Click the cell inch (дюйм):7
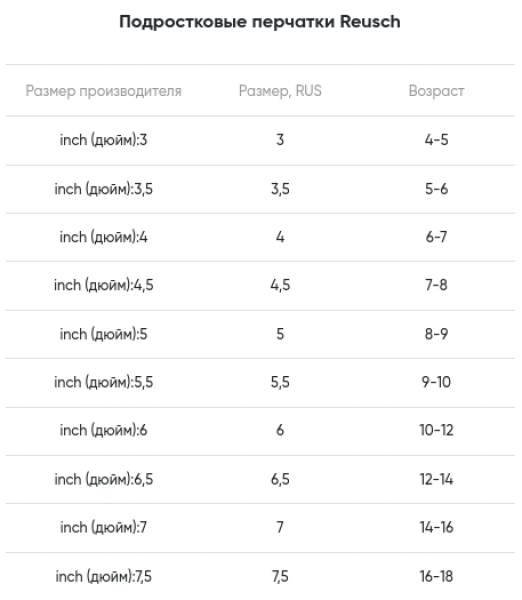The image size is (522, 600). click(x=103, y=528)
